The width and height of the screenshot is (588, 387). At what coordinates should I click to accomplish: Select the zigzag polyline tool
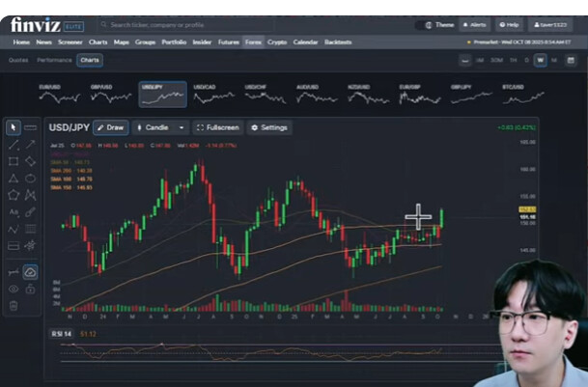pos(14,229)
